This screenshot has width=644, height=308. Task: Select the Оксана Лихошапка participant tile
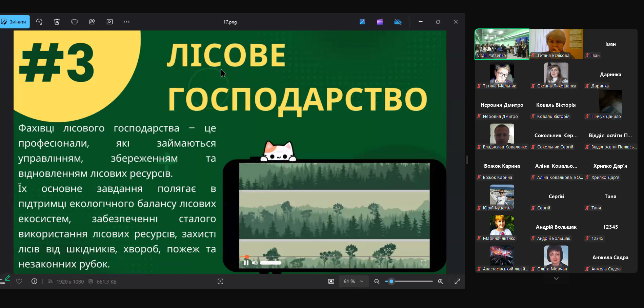pyautogui.click(x=556, y=75)
